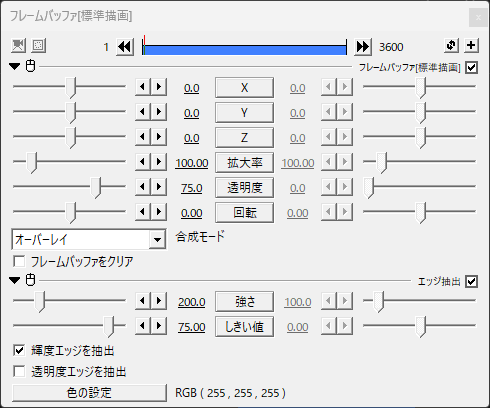Screen dimensions: 490x408
Task: Increase the left X value with the right arrow
Action: coord(159,87)
